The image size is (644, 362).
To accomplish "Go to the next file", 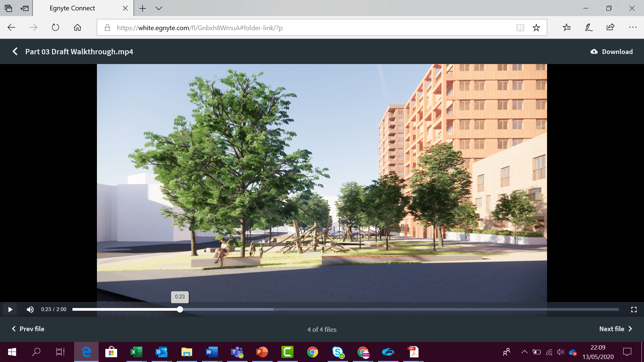I will pos(615,329).
